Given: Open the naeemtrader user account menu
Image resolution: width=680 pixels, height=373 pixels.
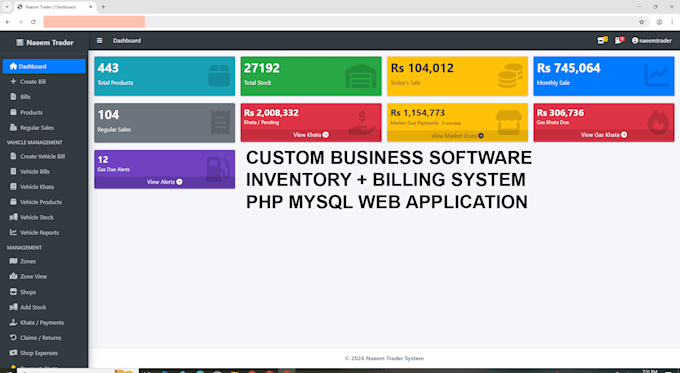Looking at the screenshot, I should click(x=652, y=40).
